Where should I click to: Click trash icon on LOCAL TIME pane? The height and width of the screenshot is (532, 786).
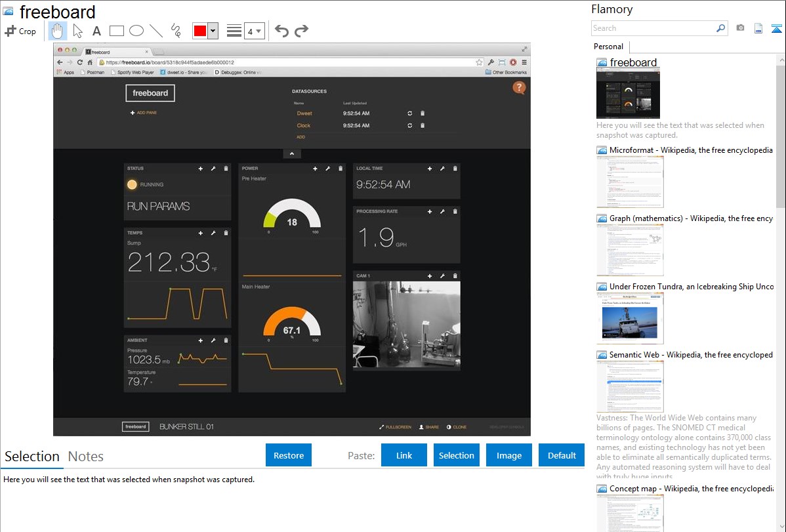pos(455,169)
